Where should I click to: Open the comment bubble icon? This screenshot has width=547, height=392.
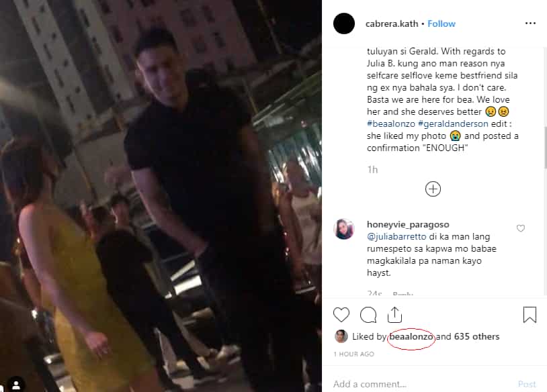368,315
